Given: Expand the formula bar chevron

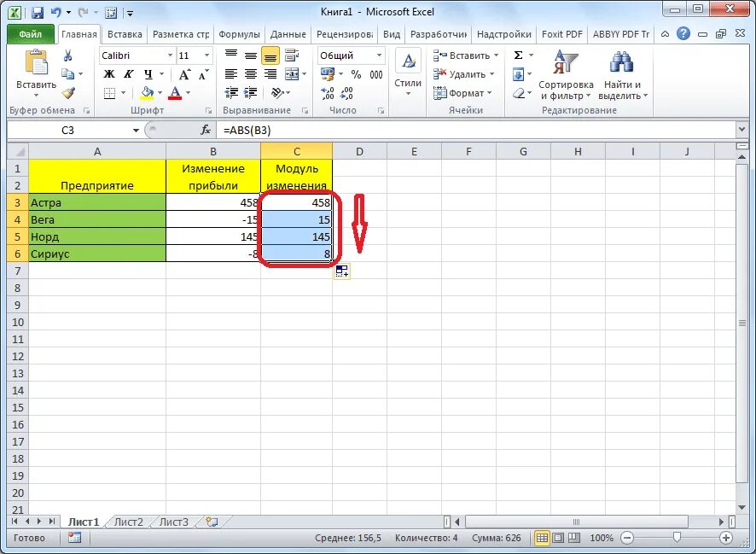Looking at the screenshot, I should tap(742, 131).
